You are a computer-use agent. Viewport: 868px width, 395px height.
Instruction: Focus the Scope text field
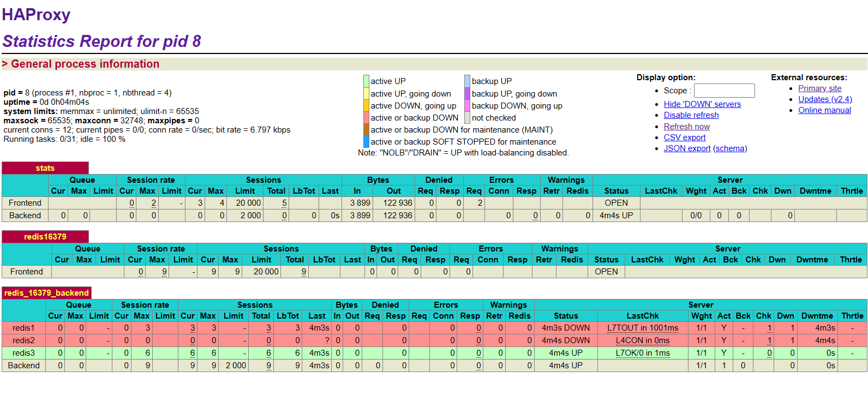tap(724, 91)
